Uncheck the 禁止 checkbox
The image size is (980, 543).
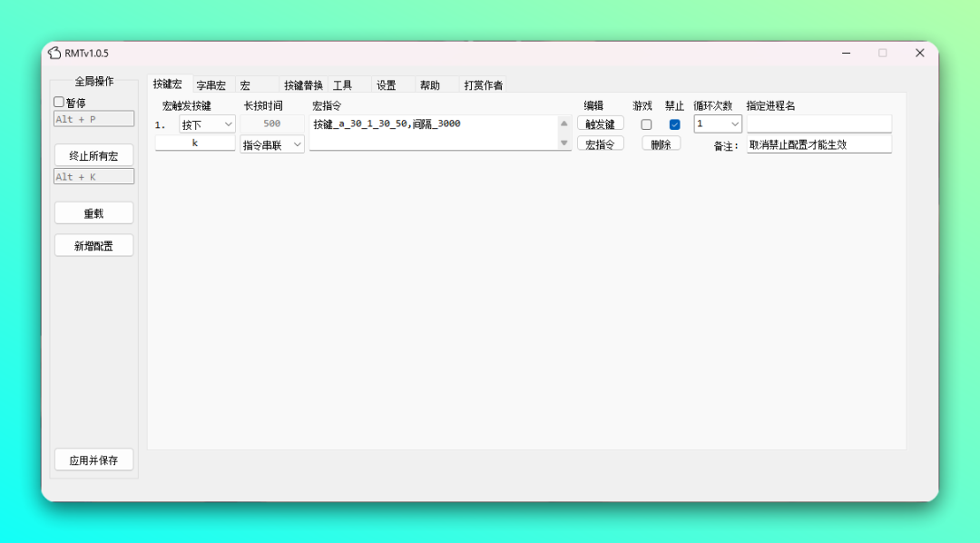pos(674,124)
